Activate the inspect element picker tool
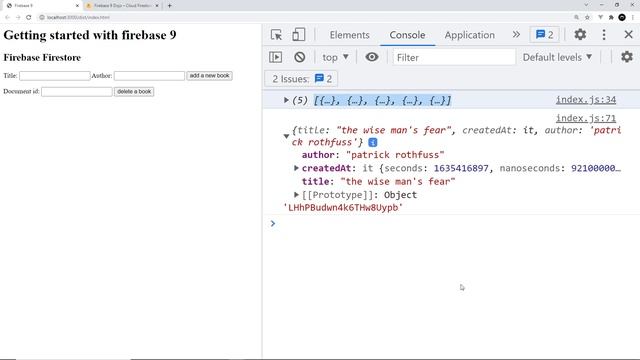The image size is (640, 360). click(x=276, y=35)
